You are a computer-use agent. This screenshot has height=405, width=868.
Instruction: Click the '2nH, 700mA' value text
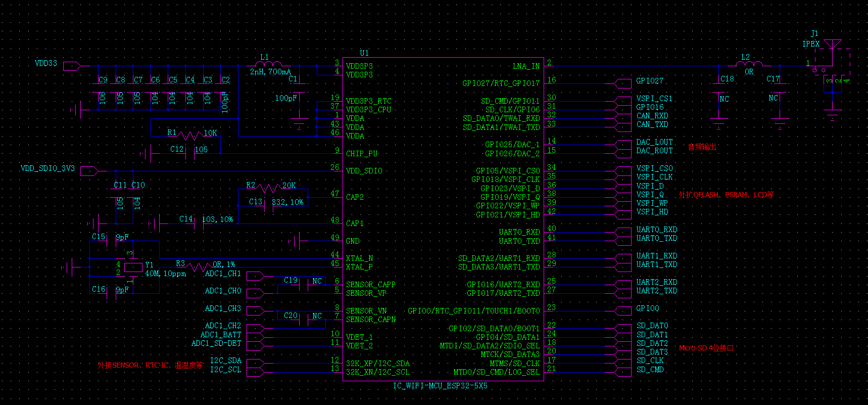pos(270,72)
